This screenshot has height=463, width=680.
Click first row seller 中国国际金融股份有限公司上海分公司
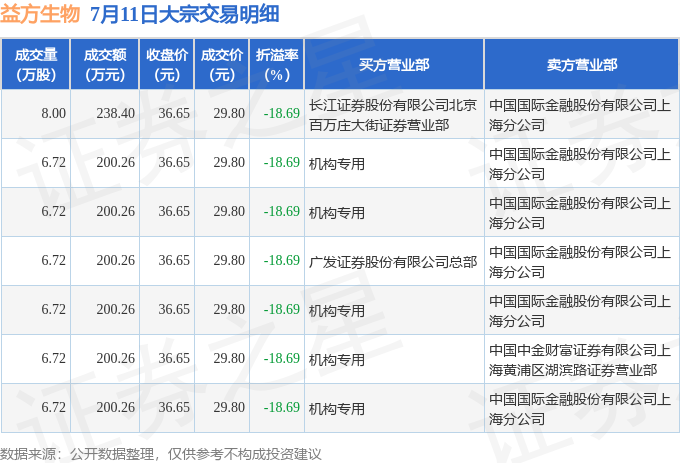pos(580,115)
